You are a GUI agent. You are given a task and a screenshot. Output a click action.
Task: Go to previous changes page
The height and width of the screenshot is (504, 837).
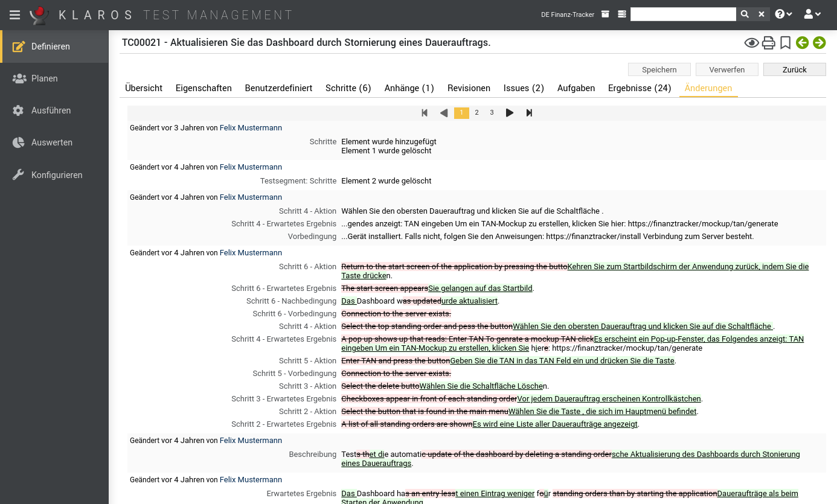(x=444, y=113)
